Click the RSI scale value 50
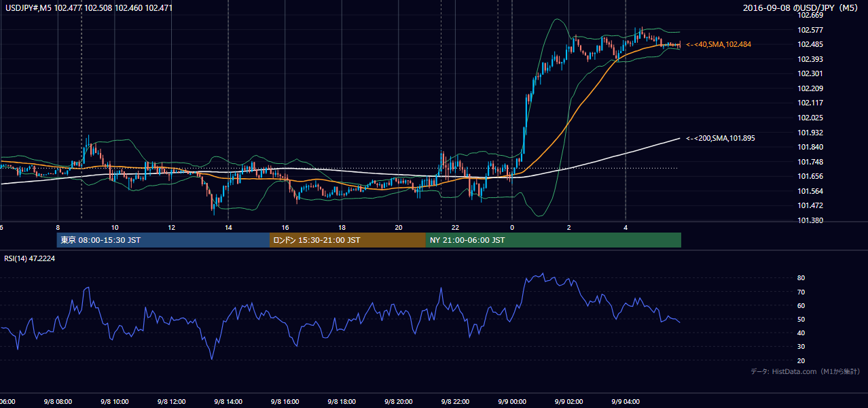Image resolution: width=868 pixels, height=408 pixels. [x=801, y=320]
